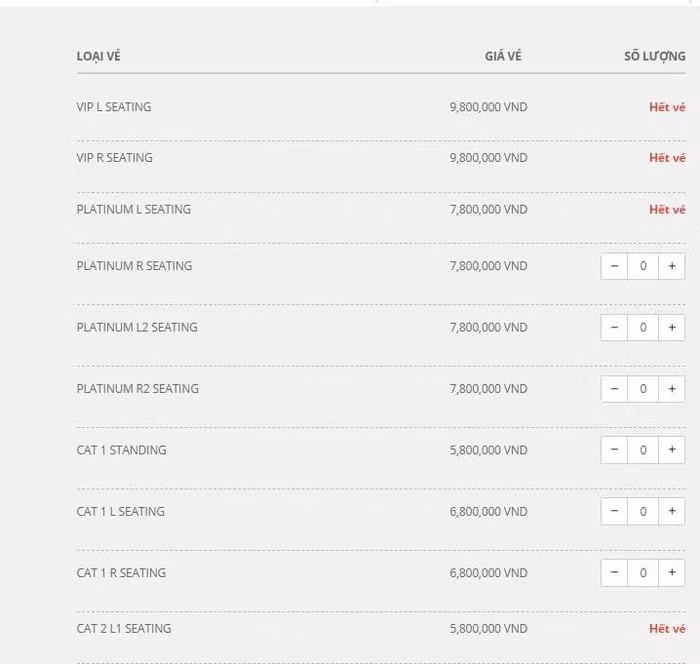Remove one PLATINUM R2 SEATING ticket
This screenshot has width=700, height=664.
click(x=614, y=389)
